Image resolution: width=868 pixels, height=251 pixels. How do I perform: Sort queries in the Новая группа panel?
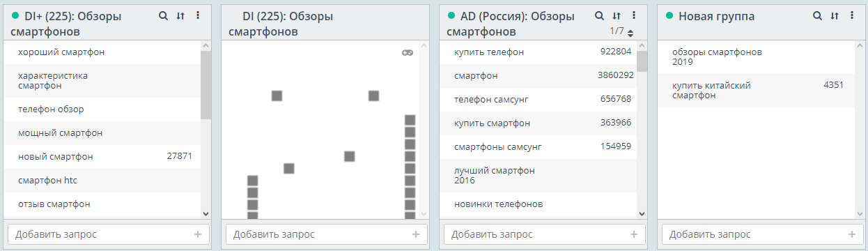835,15
